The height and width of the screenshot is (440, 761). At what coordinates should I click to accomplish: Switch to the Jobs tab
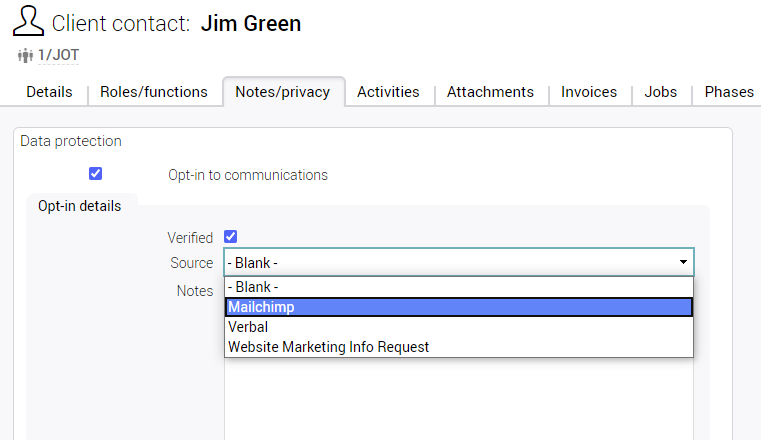point(660,92)
